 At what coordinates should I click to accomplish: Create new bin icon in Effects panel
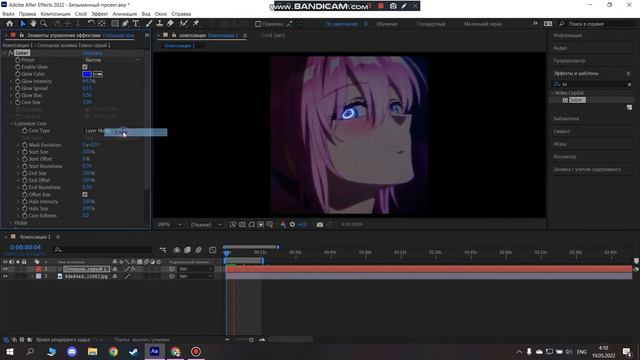coord(629,107)
